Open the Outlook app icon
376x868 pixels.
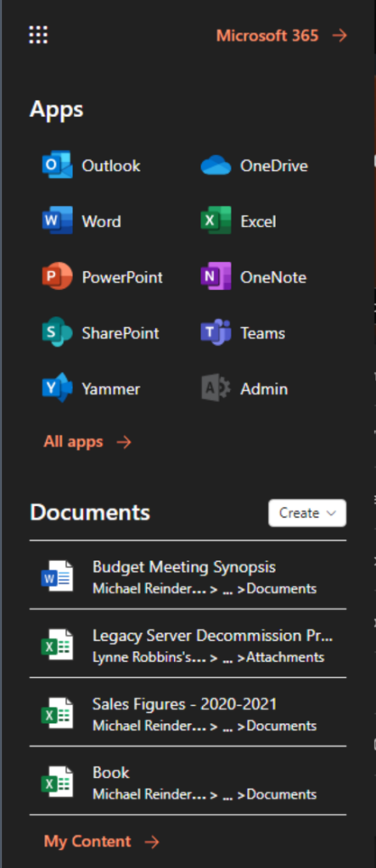[57, 165]
